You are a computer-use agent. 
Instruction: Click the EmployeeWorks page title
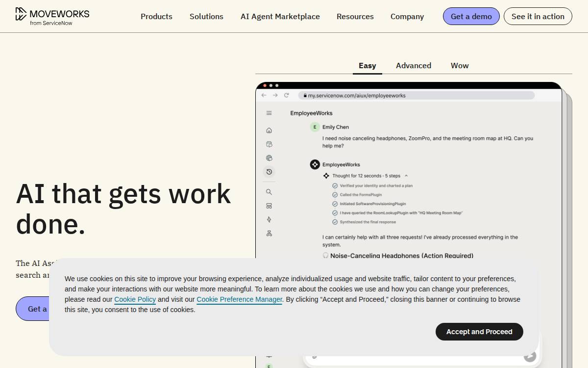(311, 113)
